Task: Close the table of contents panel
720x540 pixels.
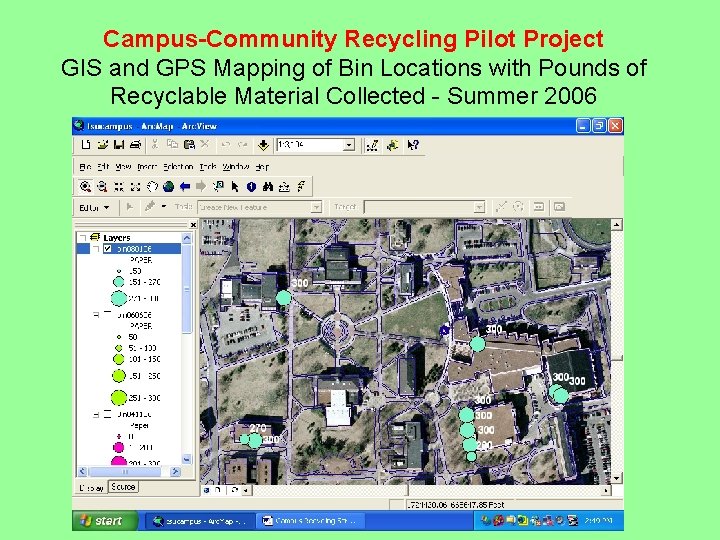Action: tap(193, 225)
